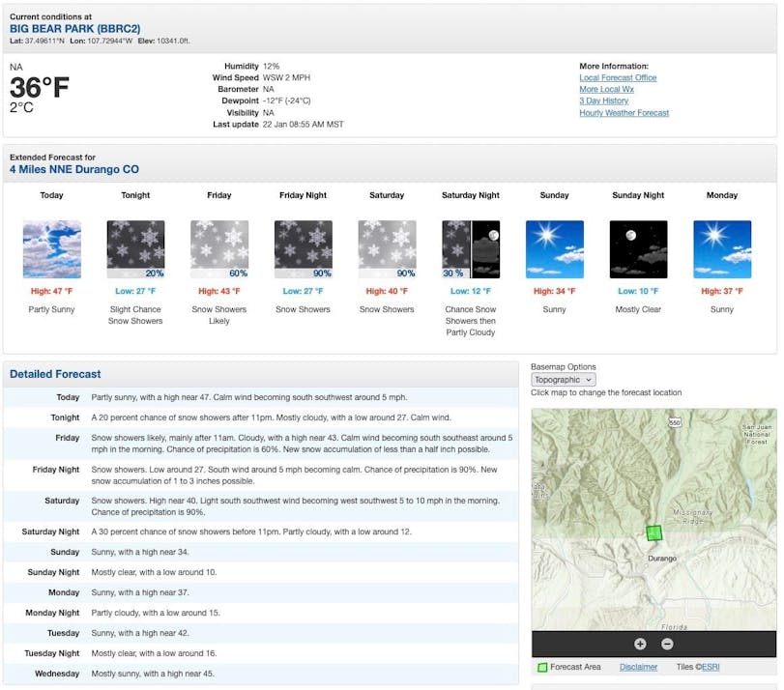
Task: Click Saturday's 90% snow showers icon
Action: click(387, 249)
